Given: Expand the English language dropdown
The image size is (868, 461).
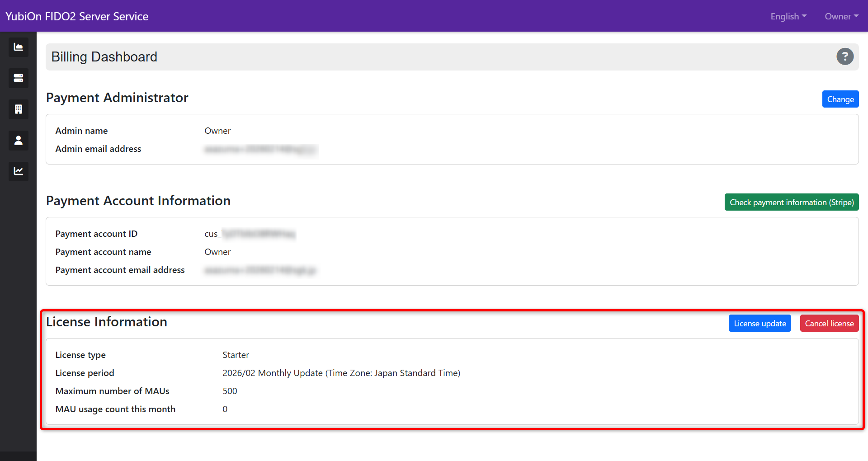Looking at the screenshot, I should (788, 16).
